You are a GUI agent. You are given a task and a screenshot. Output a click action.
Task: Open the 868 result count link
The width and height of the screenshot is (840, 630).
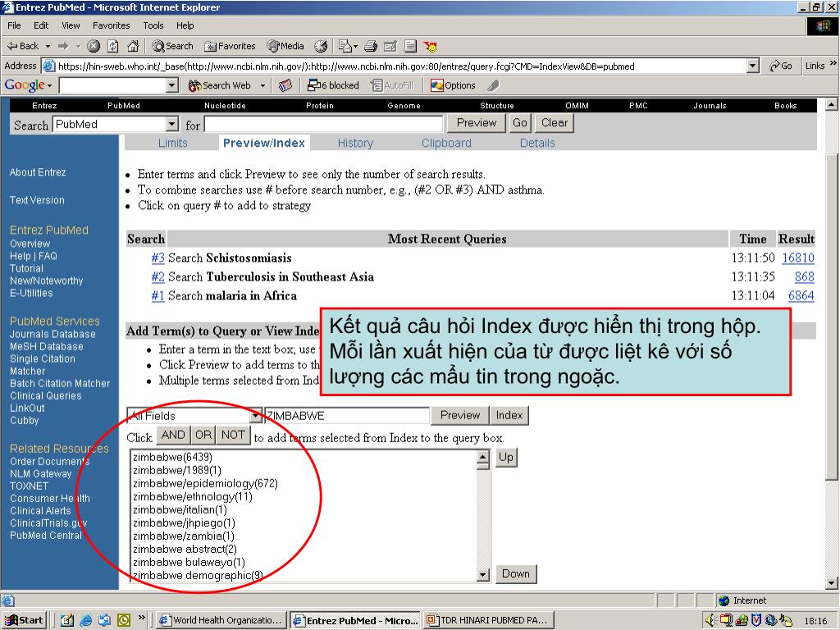click(x=804, y=276)
